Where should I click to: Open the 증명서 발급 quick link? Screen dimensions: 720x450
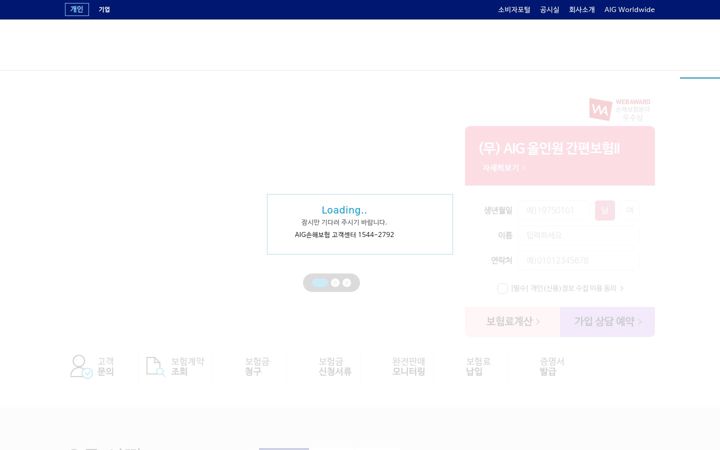click(x=551, y=366)
